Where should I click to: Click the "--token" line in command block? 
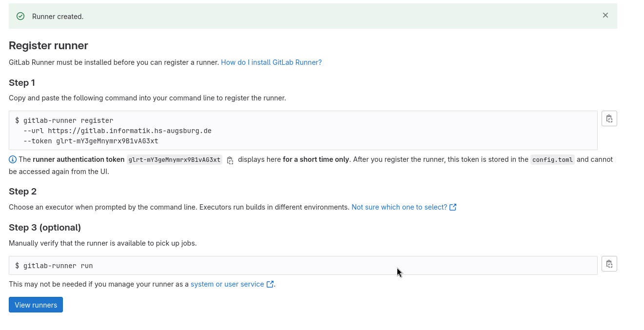pyautogui.click(x=91, y=141)
